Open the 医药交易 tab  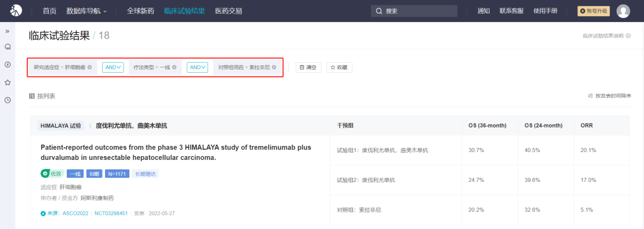click(x=229, y=11)
